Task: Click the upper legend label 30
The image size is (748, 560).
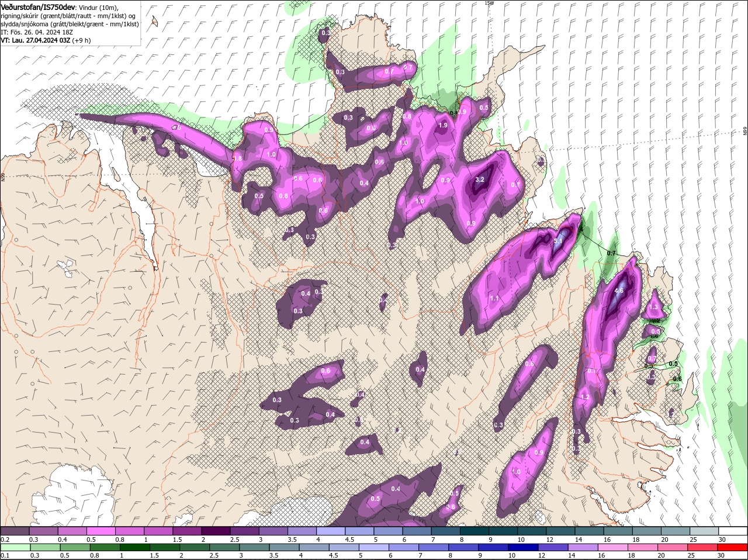Action: (722, 539)
